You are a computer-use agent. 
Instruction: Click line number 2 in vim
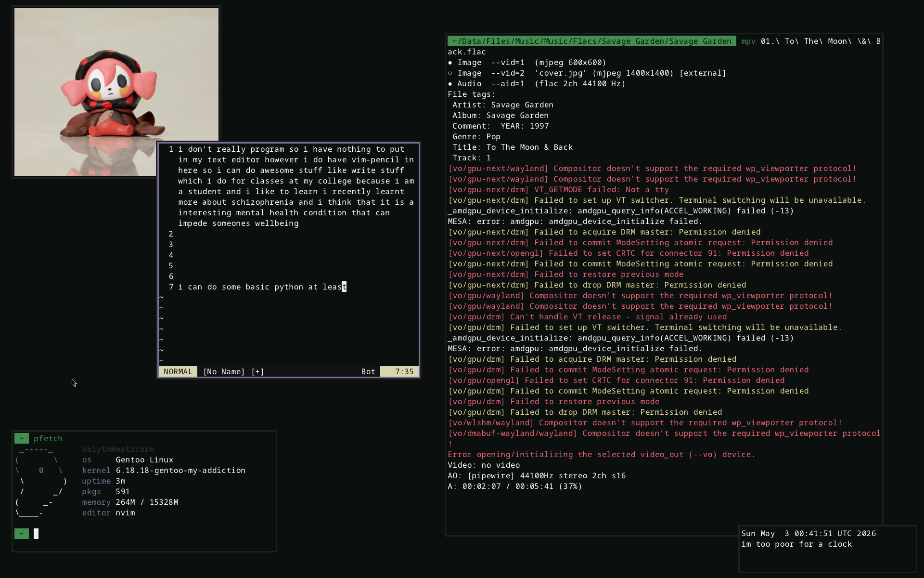coord(171,234)
